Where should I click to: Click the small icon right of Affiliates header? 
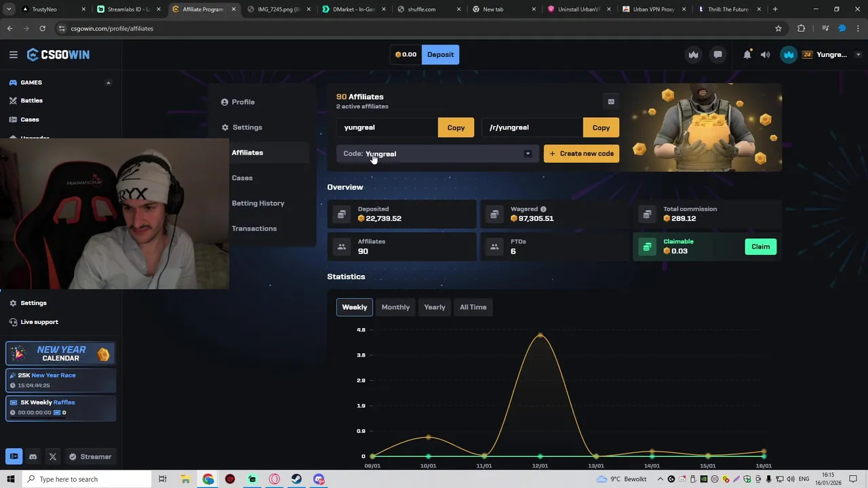coord(611,102)
